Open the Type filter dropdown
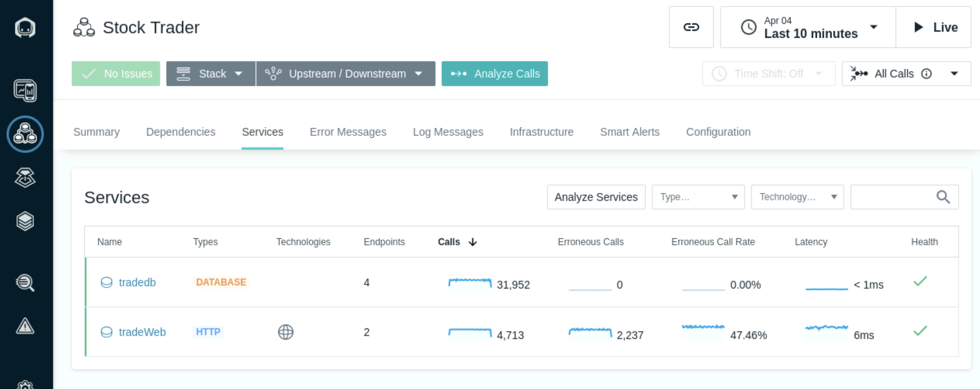Screen dimensions: 980x389 point(698,197)
